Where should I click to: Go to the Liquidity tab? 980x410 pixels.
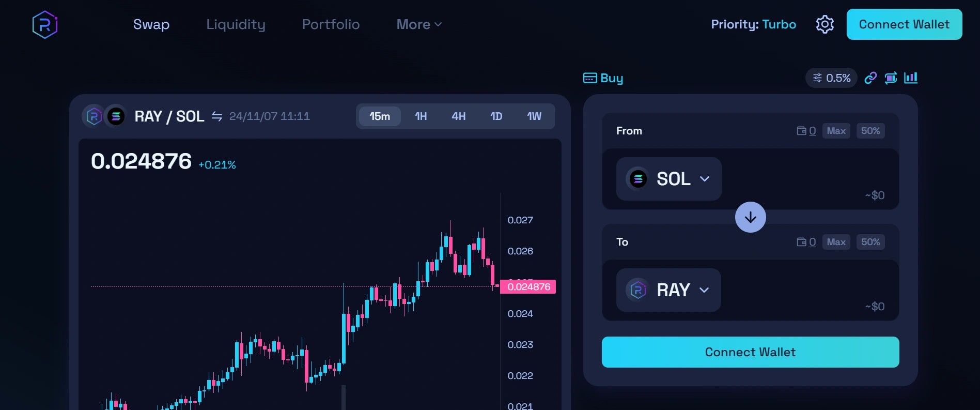236,24
